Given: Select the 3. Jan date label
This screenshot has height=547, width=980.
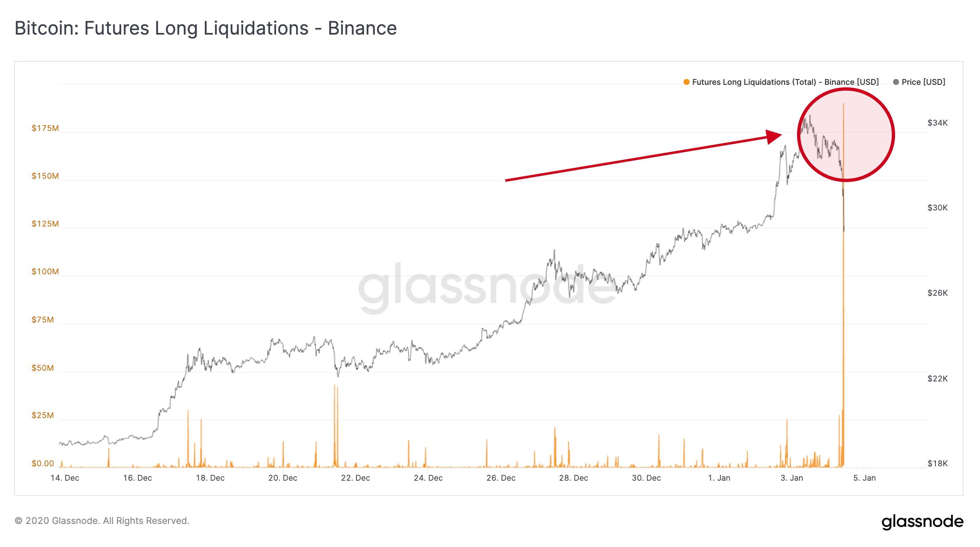Looking at the screenshot, I should [792, 478].
